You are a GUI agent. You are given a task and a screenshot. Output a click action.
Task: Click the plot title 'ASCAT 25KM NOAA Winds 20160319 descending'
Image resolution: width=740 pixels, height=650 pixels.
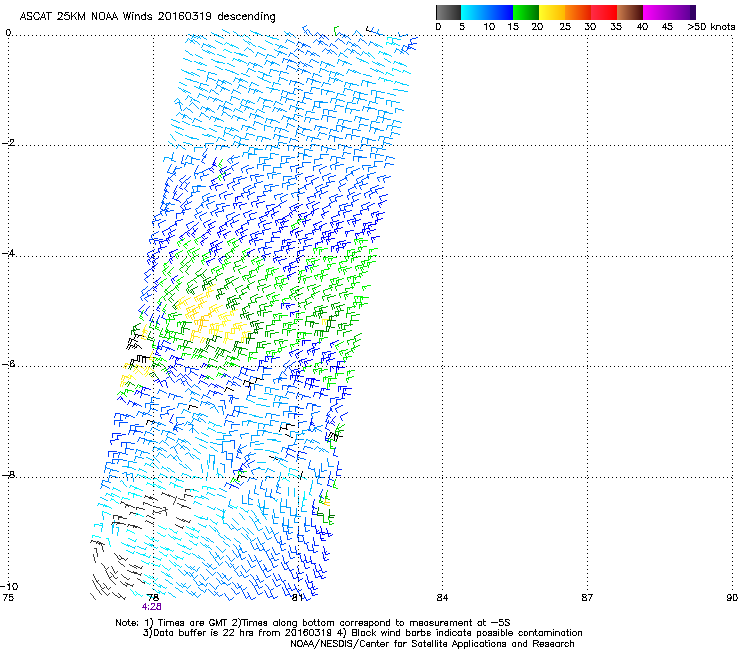(147, 16)
